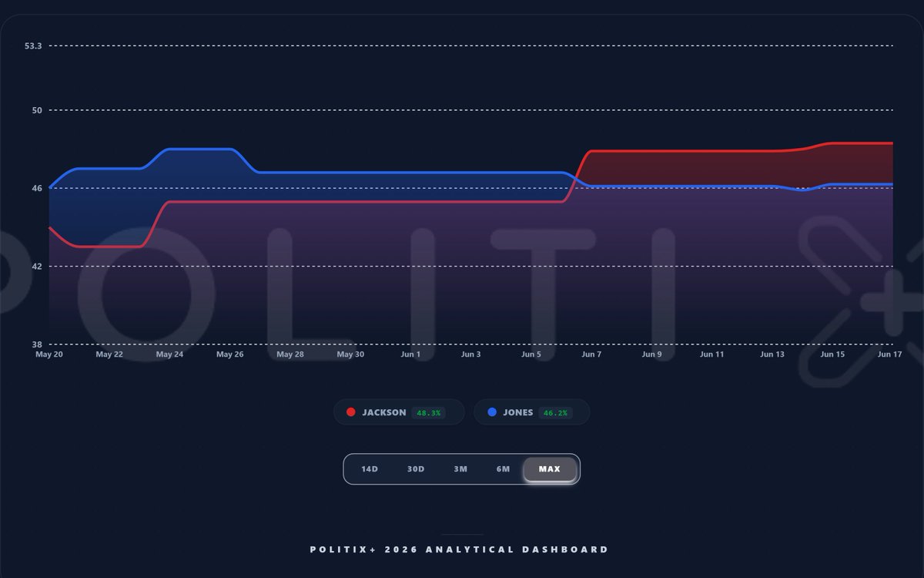Click the May 28 axis label

tap(290, 355)
